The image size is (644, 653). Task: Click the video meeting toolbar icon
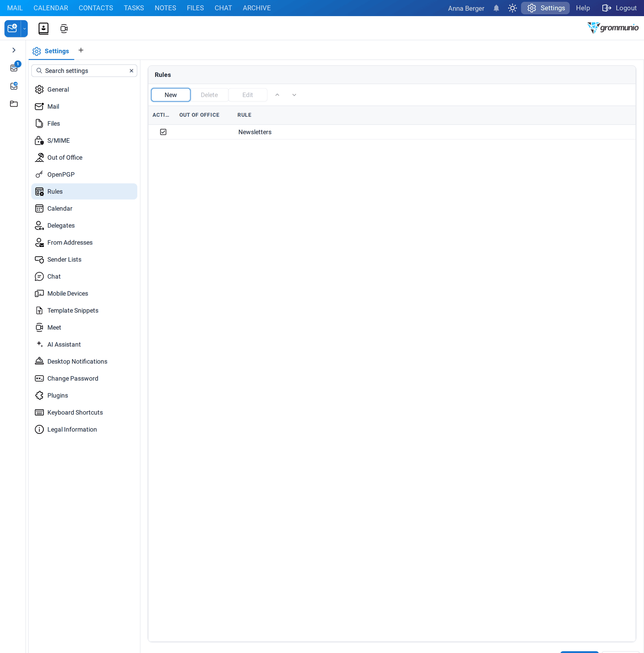click(64, 29)
